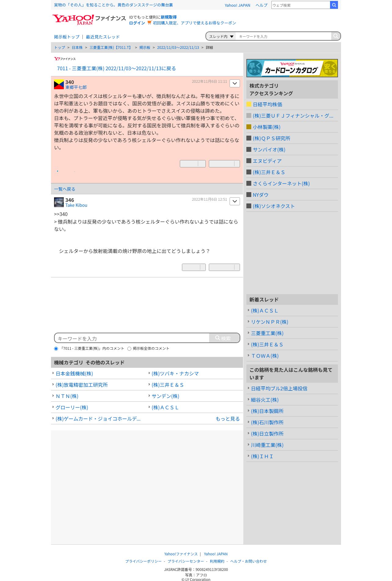This screenshot has height=581, width=392.
Task: Open footer プライバシーポリシー link
Action: 143,561
